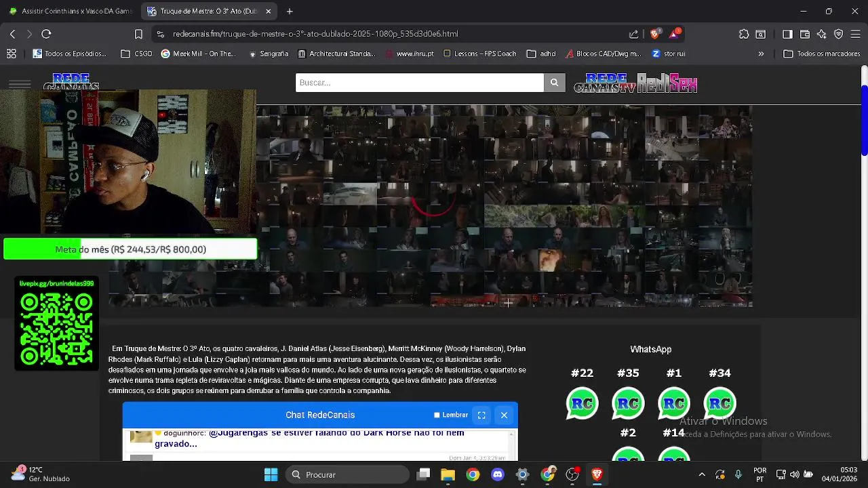868x488 pixels.
Task: Toggle the Lembrar checkbox in chat
Action: tap(437, 415)
